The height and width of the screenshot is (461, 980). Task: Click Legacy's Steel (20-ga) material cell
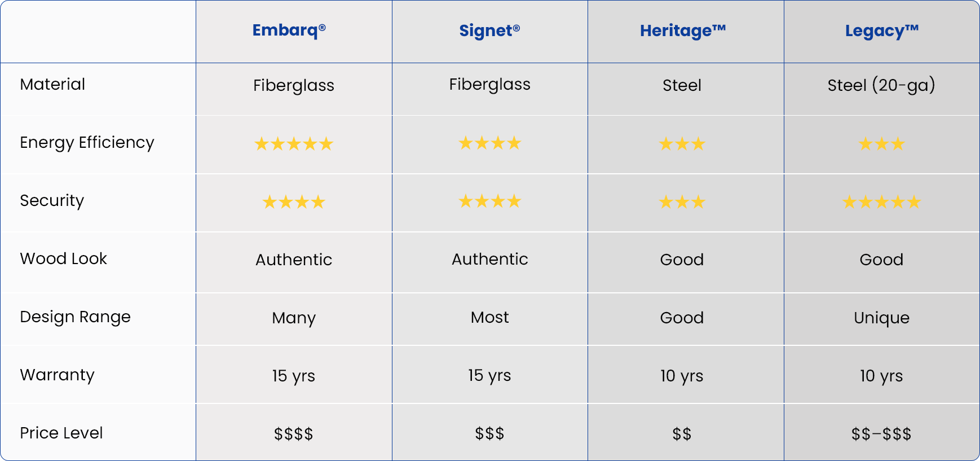881,86
